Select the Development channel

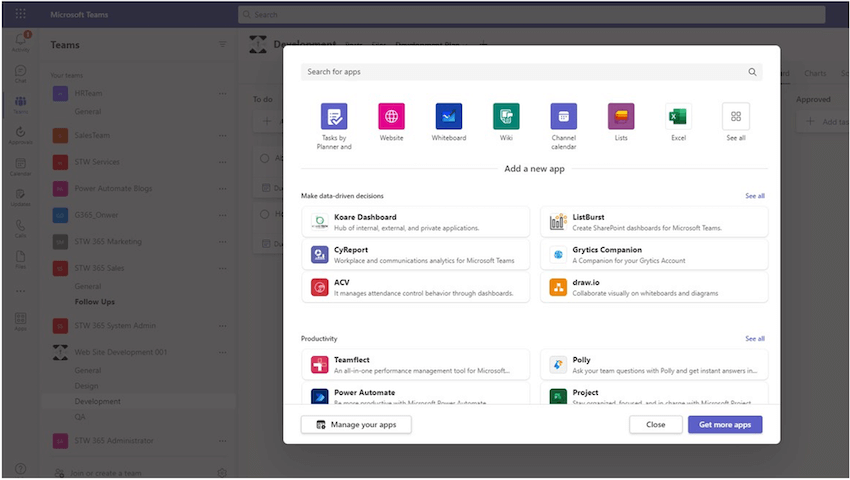tap(98, 401)
